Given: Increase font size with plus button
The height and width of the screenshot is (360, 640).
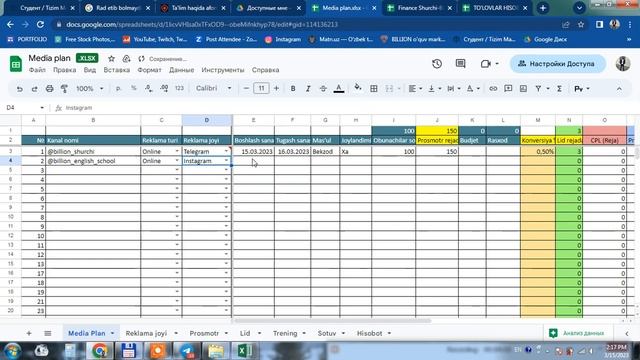Looking at the screenshot, I should pos(276,89).
